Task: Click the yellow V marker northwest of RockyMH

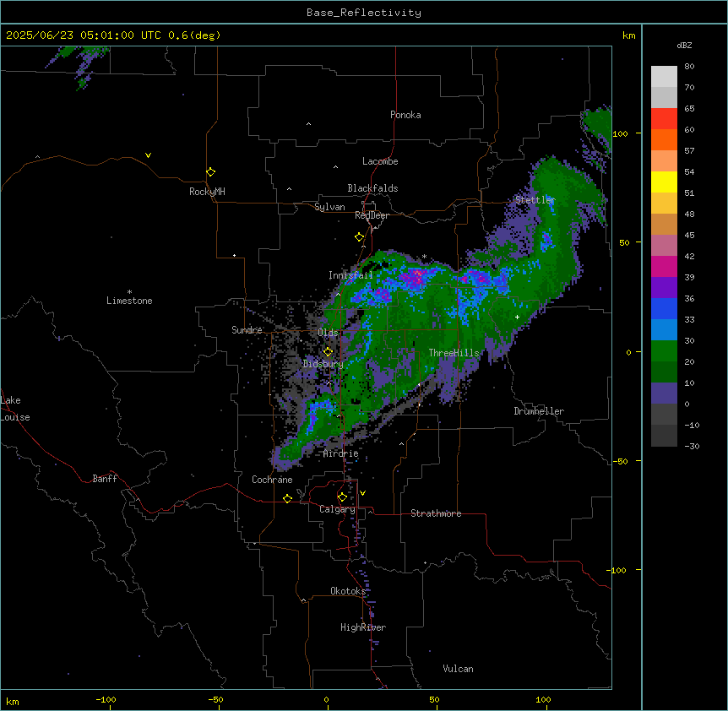Action: pos(148,155)
